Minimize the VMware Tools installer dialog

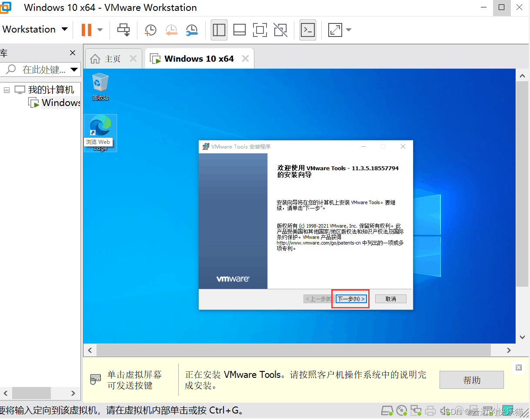(x=363, y=147)
